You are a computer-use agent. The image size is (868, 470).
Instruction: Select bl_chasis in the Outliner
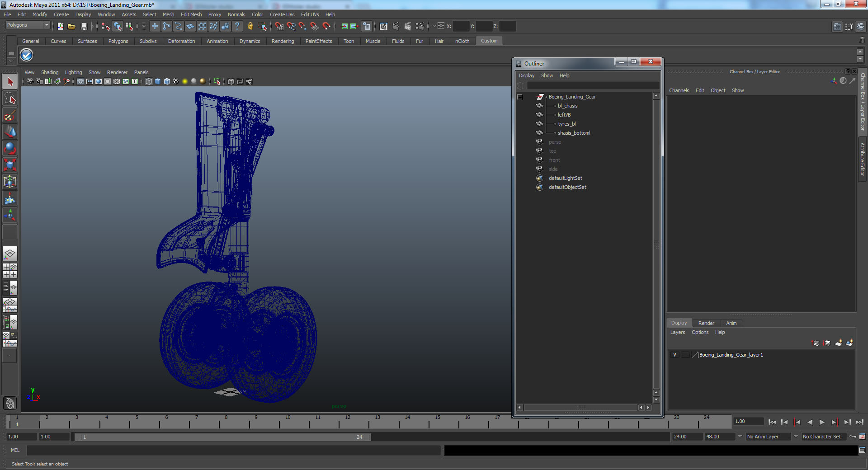tap(567, 106)
